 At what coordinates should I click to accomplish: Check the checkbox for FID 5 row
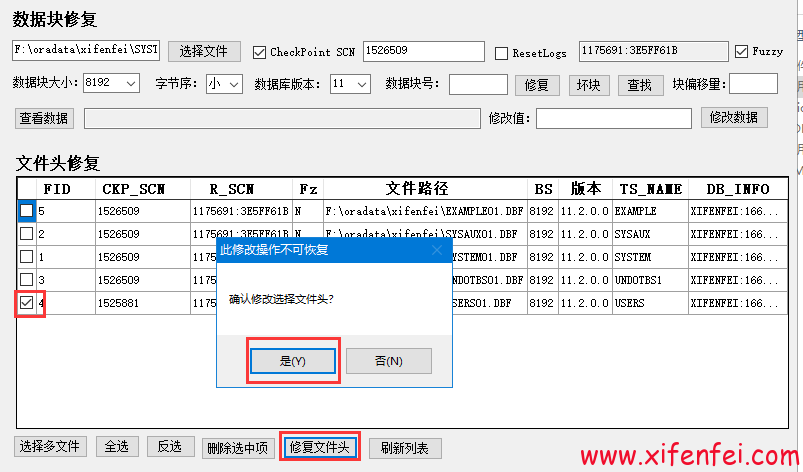[27, 210]
